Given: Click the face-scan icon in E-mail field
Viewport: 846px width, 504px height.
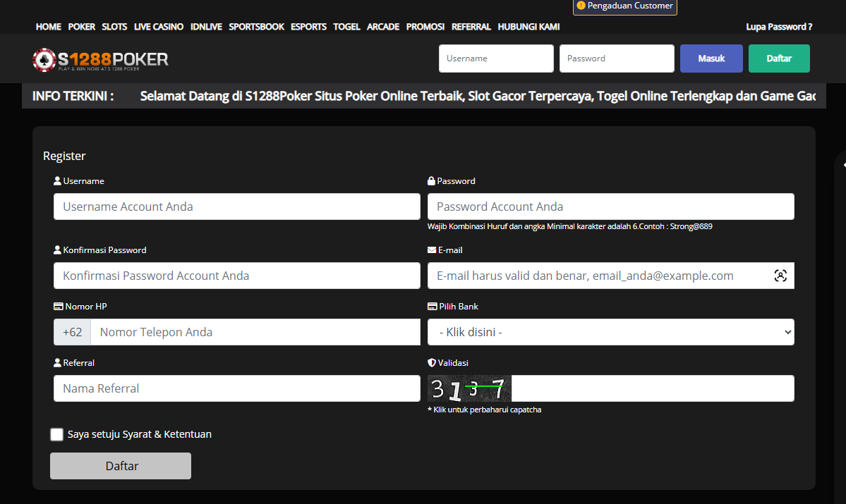Looking at the screenshot, I should [x=780, y=276].
